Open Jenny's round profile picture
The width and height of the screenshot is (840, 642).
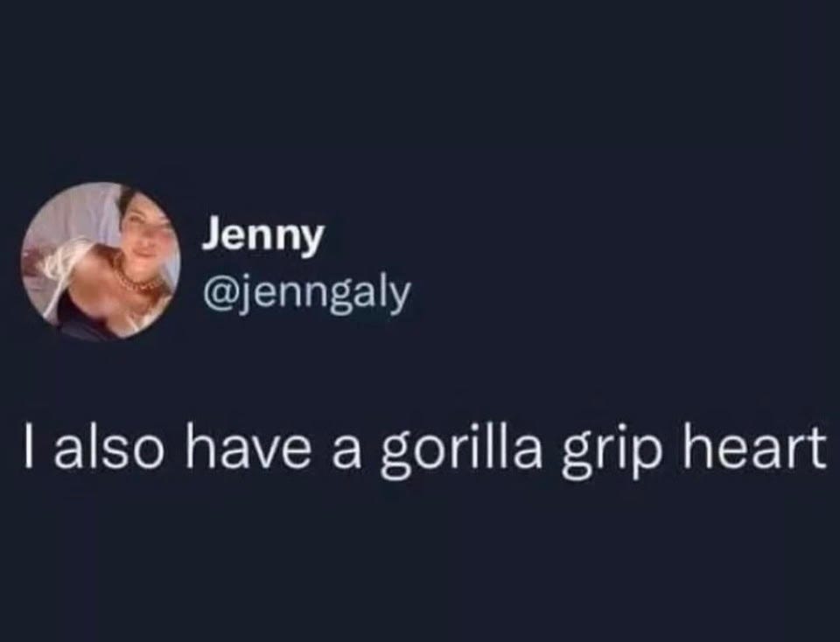101,262
